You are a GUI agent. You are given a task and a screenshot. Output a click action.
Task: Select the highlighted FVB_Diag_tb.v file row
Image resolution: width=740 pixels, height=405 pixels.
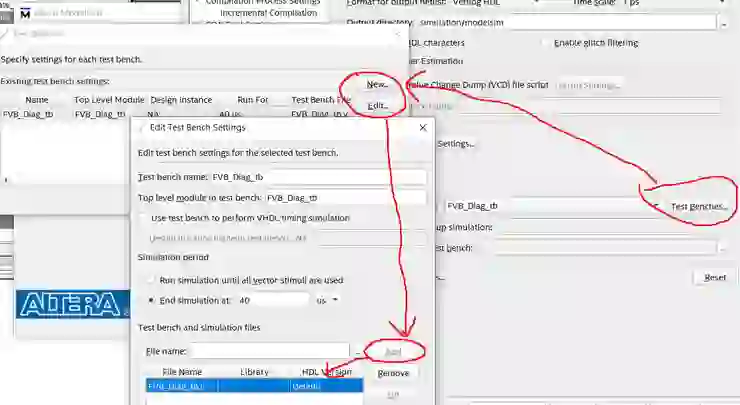(x=254, y=386)
